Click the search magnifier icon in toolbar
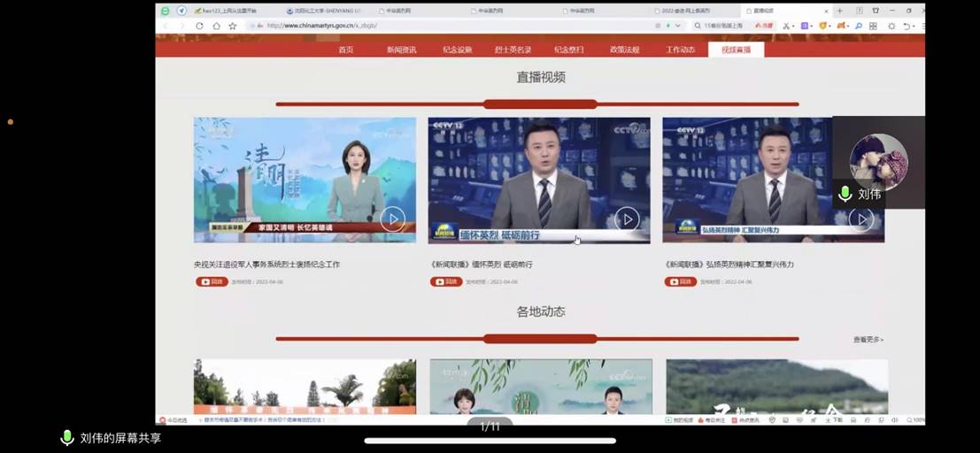Viewport: 980px width, 453px height. click(x=858, y=26)
